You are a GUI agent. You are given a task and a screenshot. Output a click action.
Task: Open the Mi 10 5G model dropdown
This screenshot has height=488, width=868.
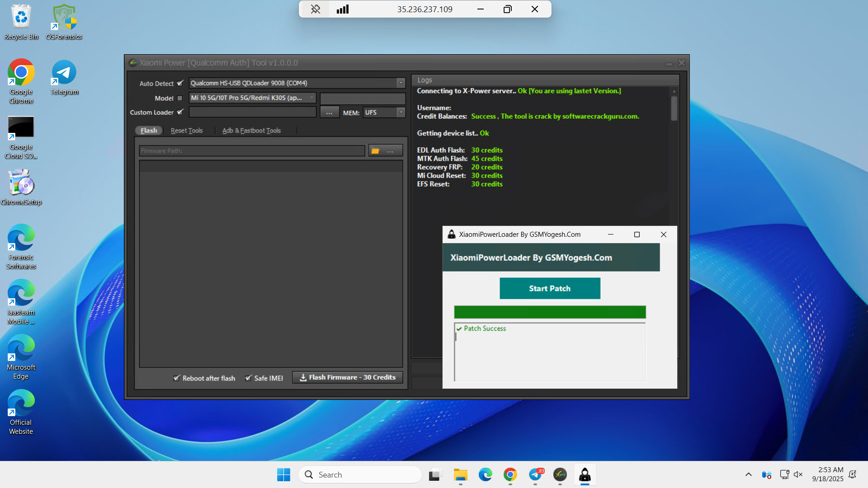point(311,98)
